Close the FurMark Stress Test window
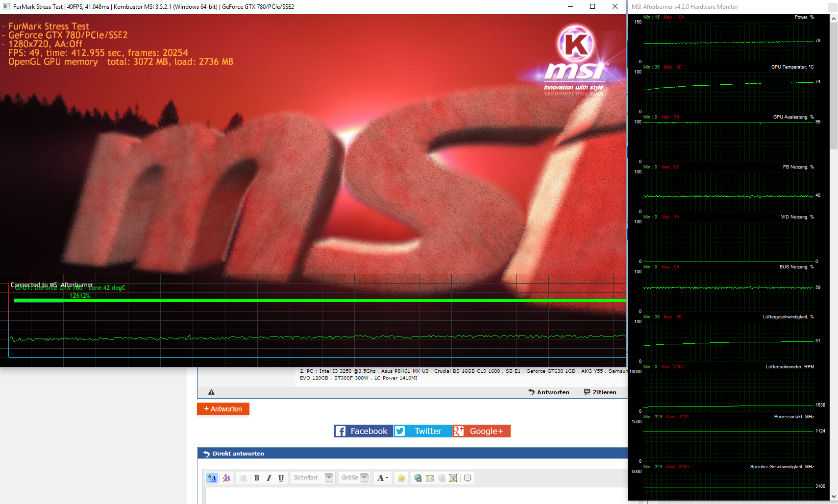 [615, 7]
